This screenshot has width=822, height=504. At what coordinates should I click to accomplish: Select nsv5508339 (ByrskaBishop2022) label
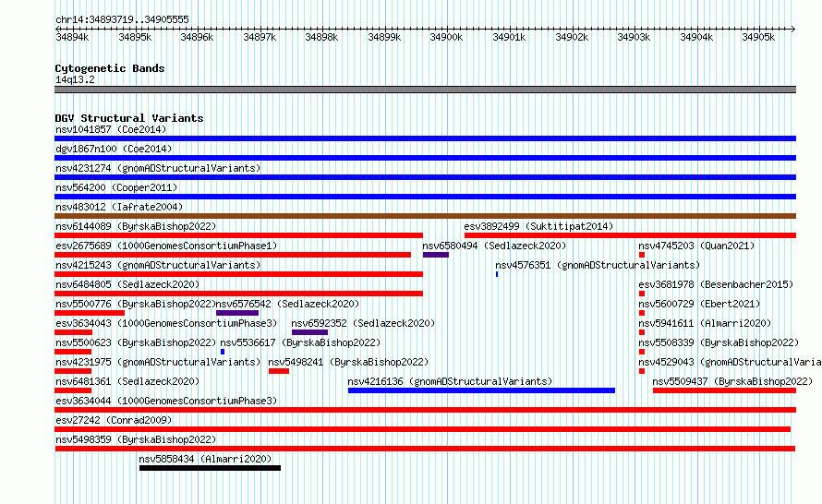point(719,342)
